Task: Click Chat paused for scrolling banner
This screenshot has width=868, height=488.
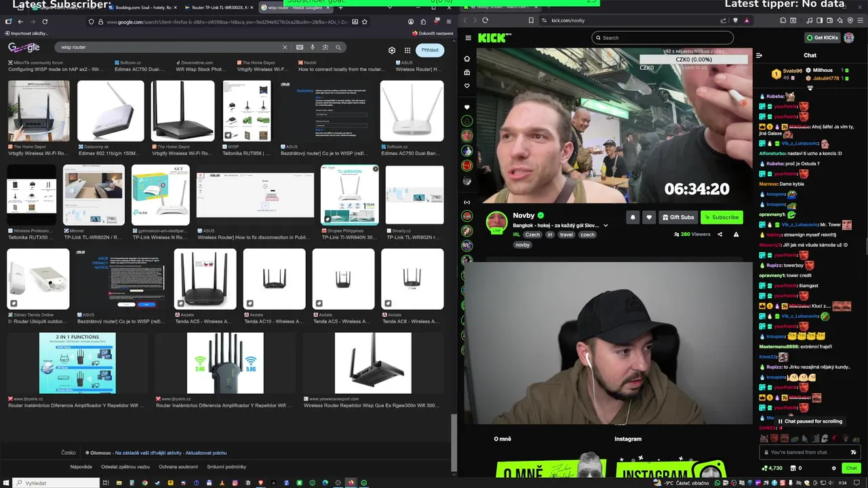Action: click(x=810, y=422)
